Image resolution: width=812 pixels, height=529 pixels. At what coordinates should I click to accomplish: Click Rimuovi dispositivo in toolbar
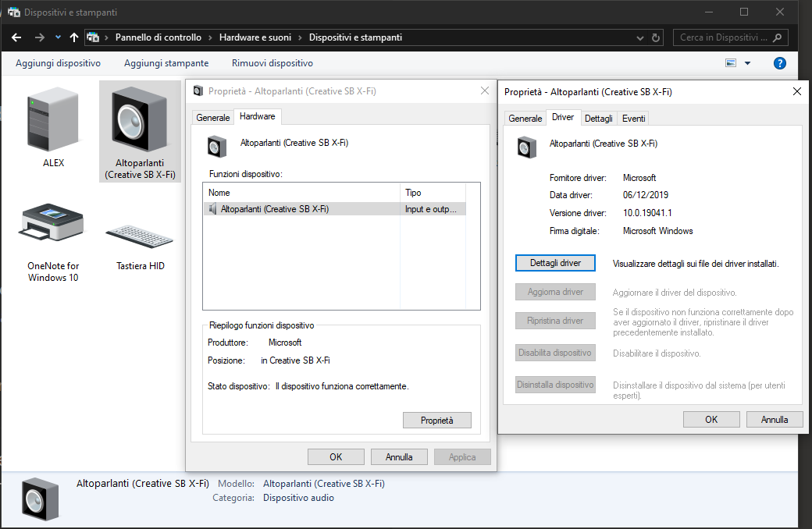(x=272, y=63)
